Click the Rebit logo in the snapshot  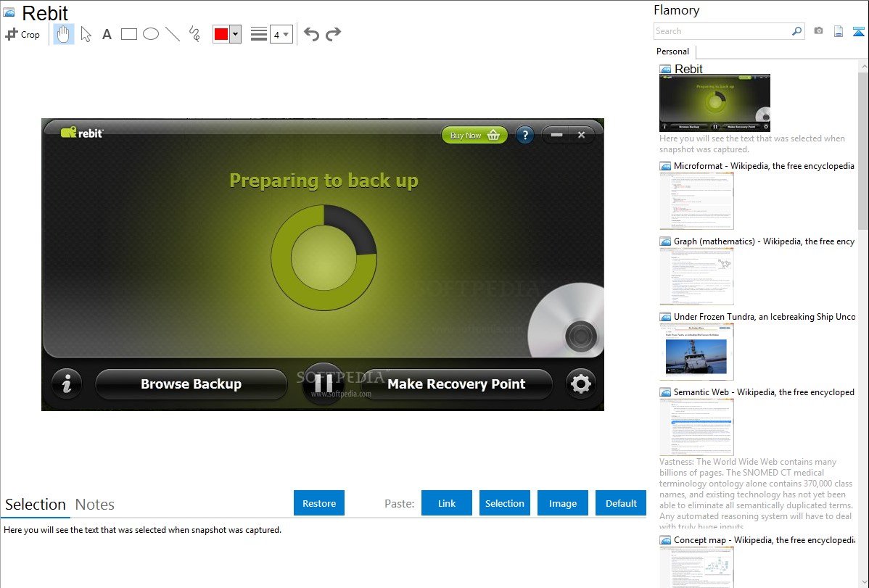pos(82,133)
